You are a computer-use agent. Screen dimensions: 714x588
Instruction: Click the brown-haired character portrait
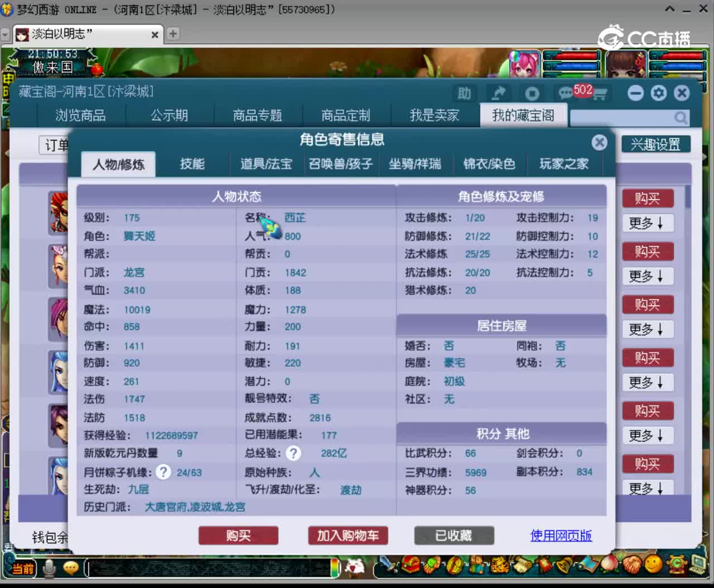pyautogui.click(x=626, y=65)
